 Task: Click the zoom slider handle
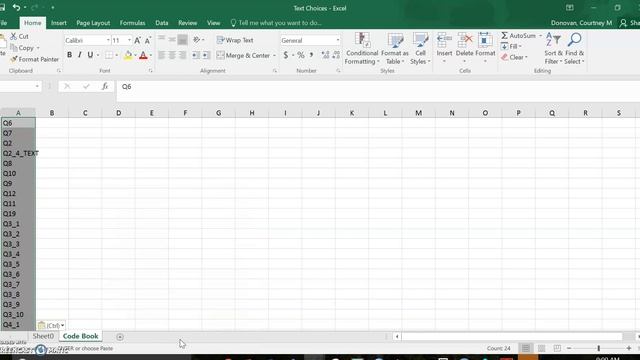pyautogui.click(x=598, y=348)
